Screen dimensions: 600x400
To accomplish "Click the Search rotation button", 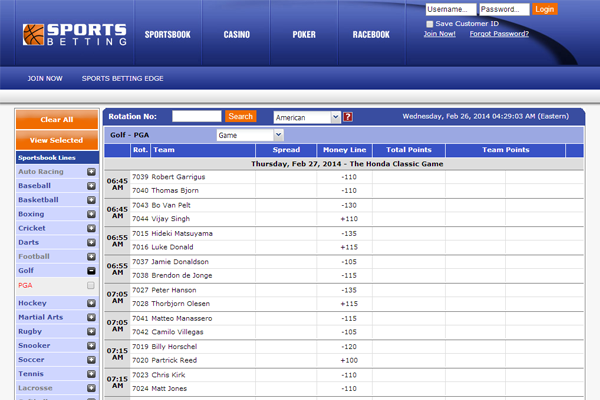I will tap(241, 116).
